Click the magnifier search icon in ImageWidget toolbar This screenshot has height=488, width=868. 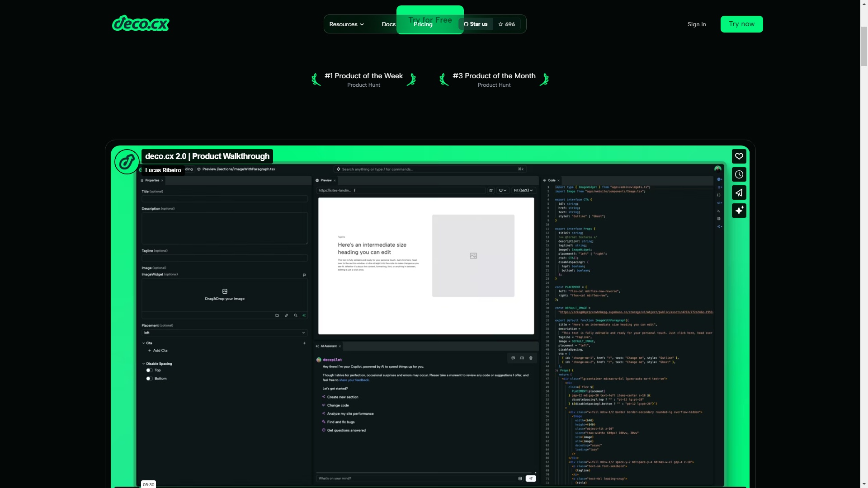pos(295,315)
